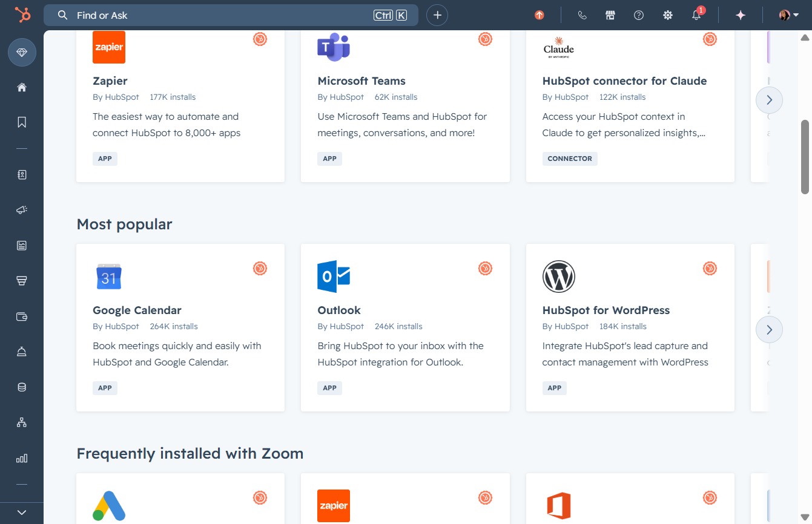Click the certified badge on the Office card
The width and height of the screenshot is (812, 524).
[x=710, y=498]
